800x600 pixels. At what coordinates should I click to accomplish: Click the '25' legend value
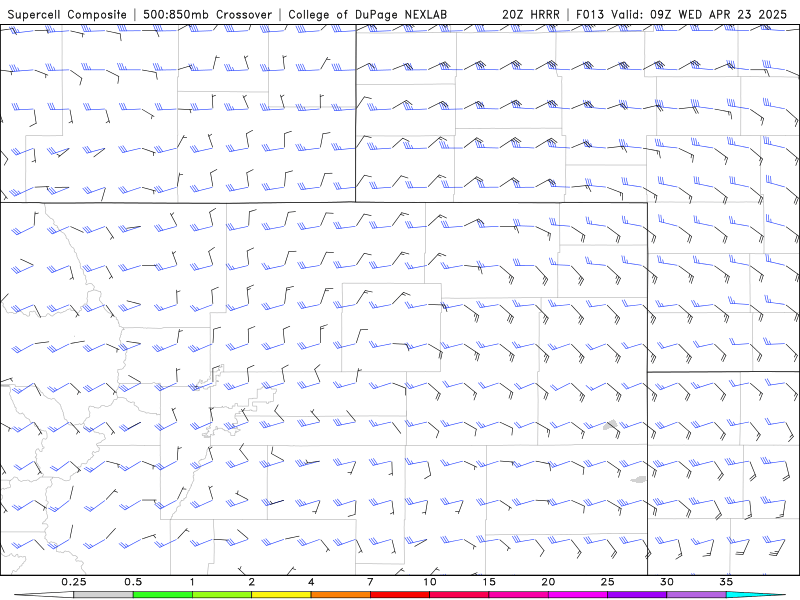607,582
